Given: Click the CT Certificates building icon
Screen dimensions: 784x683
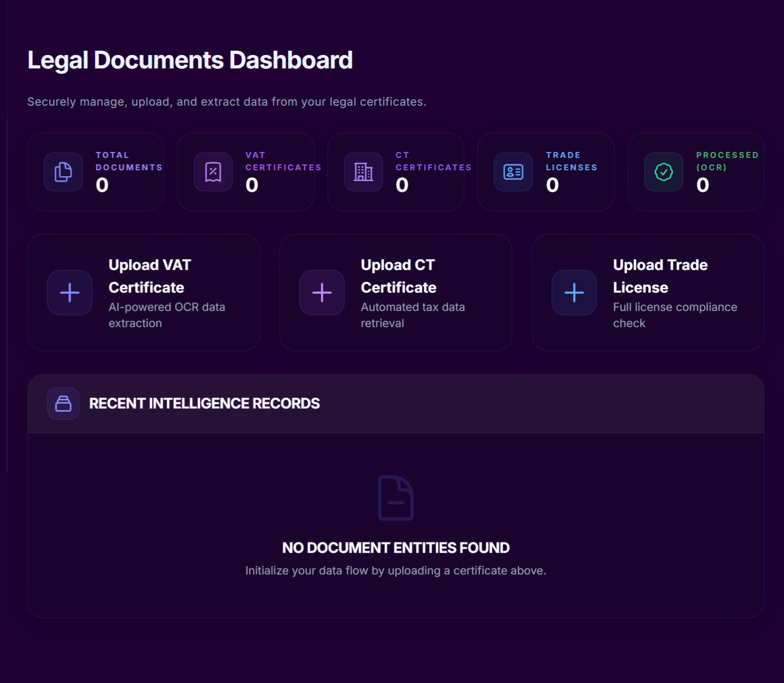Looking at the screenshot, I should pos(363,172).
